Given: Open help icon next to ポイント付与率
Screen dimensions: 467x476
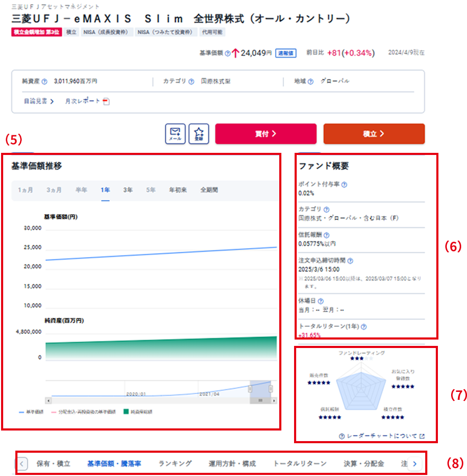Looking at the screenshot, I should (344, 185).
